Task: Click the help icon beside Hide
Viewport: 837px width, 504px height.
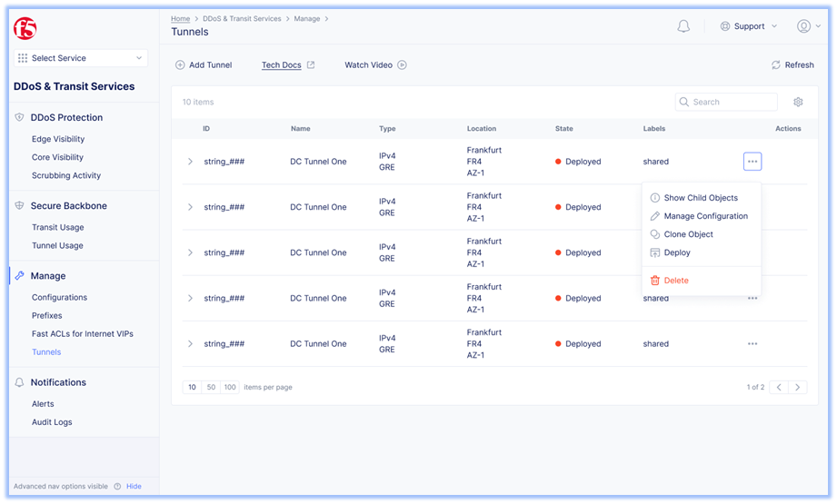Action: click(x=117, y=487)
